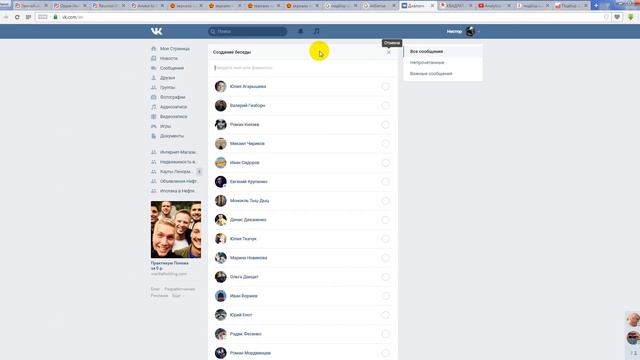Click the newspaper icon beside Новости
The width and height of the screenshot is (640, 360).
[153, 58]
